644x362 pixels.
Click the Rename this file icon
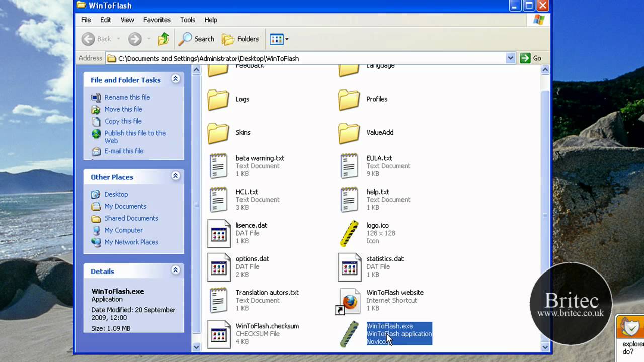click(96, 97)
